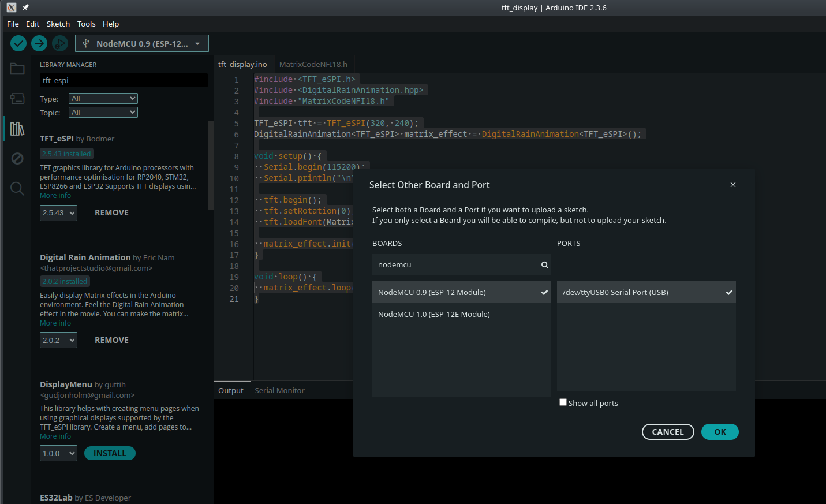Viewport: 826px width, 504px height.
Task: Select the Output panel tab
Action: click(x=231, y=390)
